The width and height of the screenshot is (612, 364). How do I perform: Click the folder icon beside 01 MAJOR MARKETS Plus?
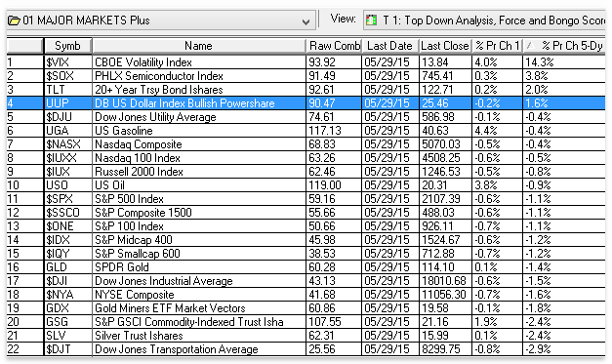point(14,20)
